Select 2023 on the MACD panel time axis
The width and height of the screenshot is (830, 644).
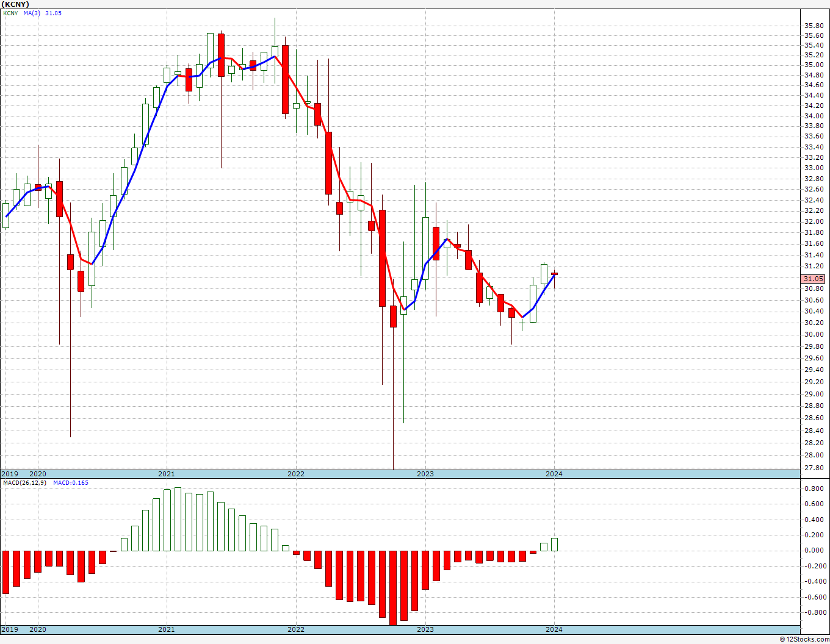pos(425,629)
